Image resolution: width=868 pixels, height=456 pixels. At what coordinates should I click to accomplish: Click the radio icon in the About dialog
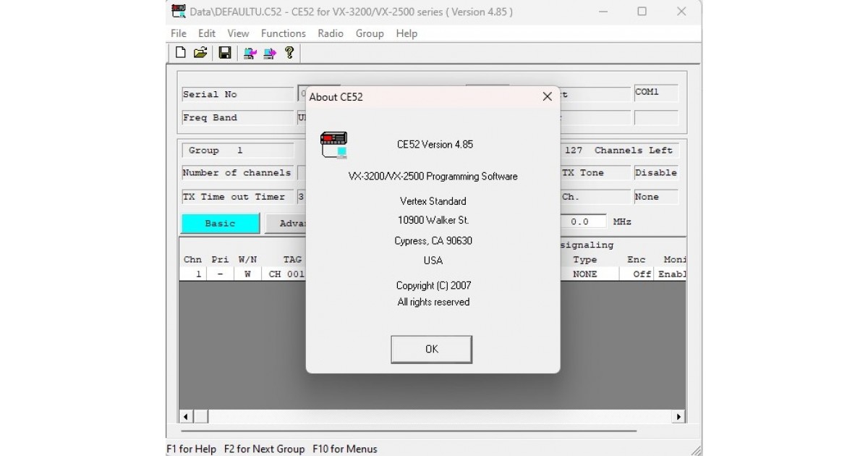(x=334, y=143)
